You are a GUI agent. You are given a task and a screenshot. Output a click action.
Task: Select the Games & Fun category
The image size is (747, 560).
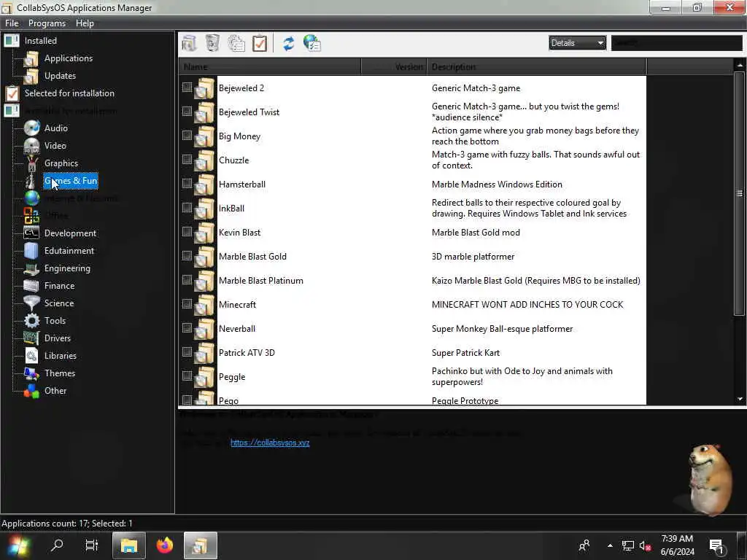[71, 181]
